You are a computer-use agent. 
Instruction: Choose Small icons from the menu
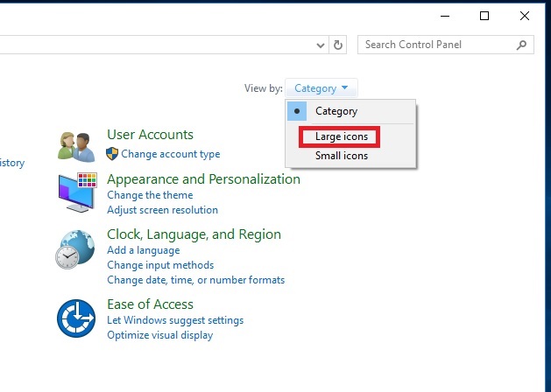pos(342,156)
